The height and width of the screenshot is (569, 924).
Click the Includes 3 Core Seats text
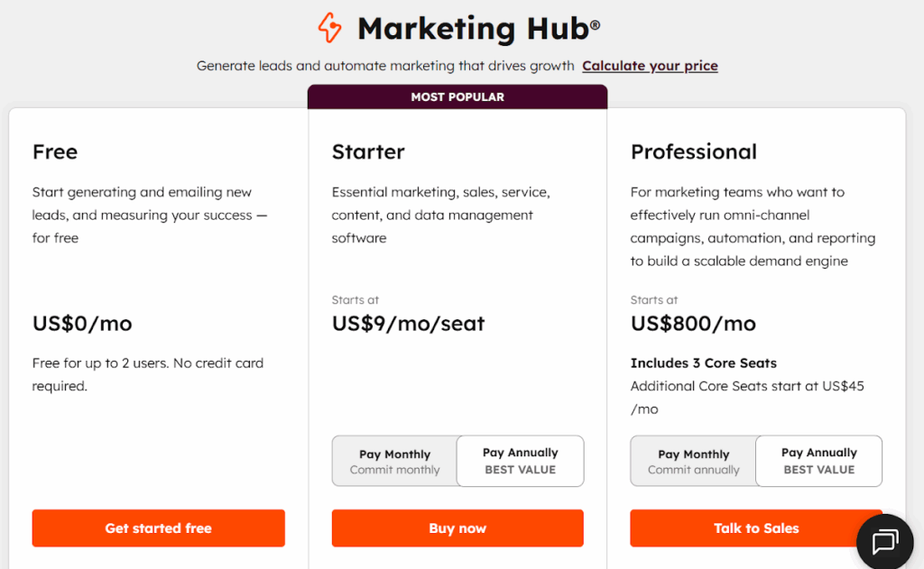click(x=704, y=363)
